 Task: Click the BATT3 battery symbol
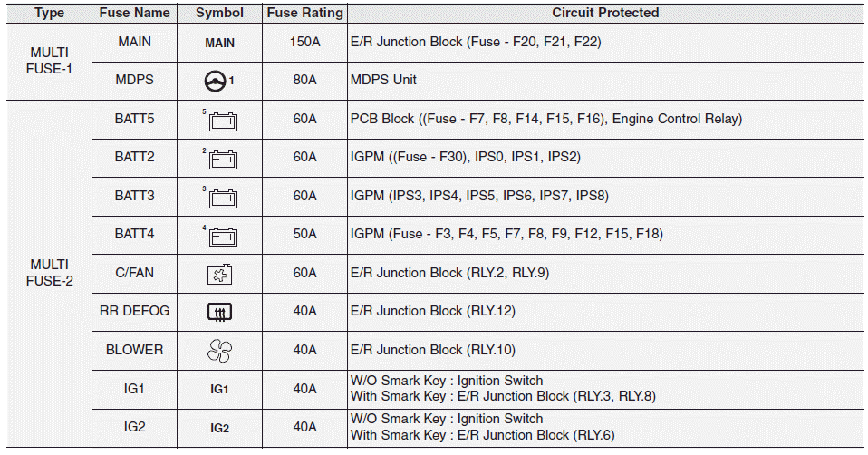222,198
